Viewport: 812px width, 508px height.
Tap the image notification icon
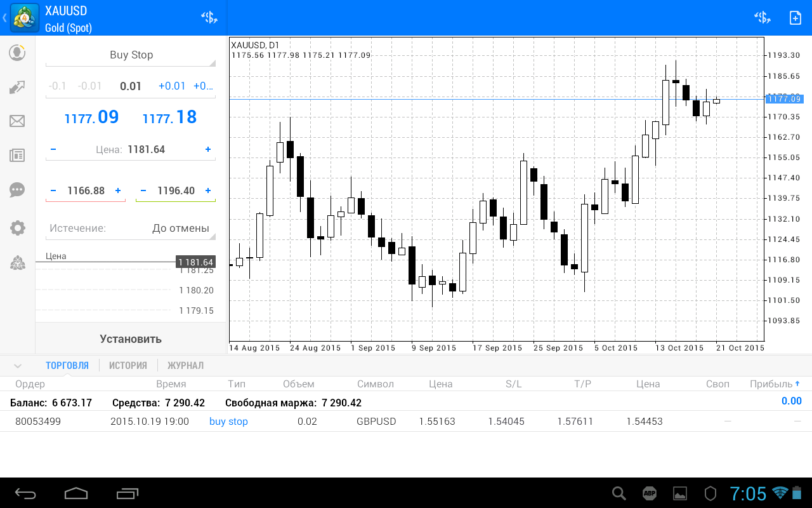(x=680, y=493)
